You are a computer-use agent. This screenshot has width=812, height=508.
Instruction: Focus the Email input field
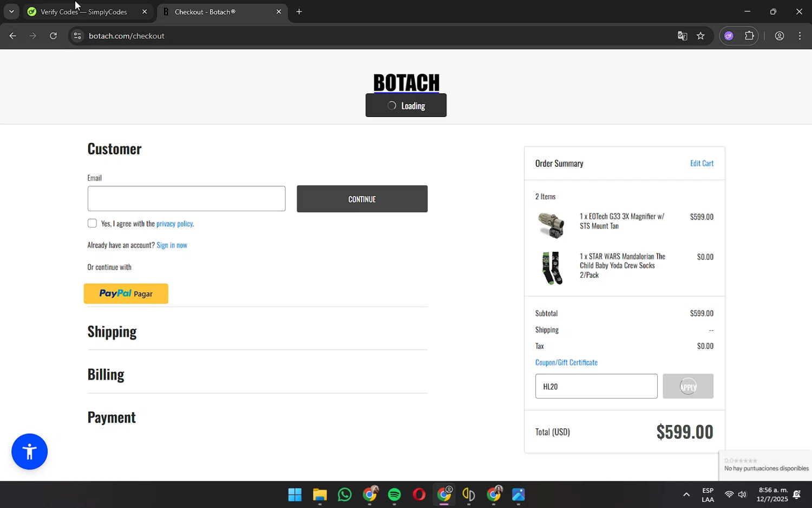tap(186, 199)
